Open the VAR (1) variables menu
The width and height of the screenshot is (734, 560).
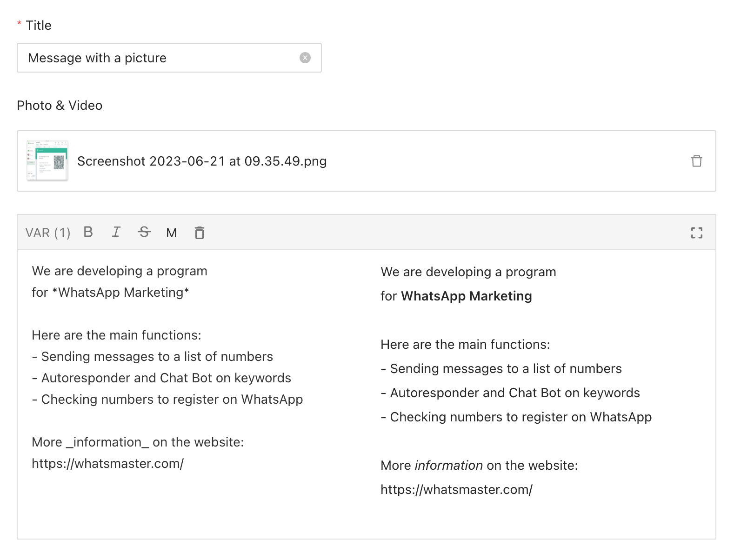tap(48, 233)
